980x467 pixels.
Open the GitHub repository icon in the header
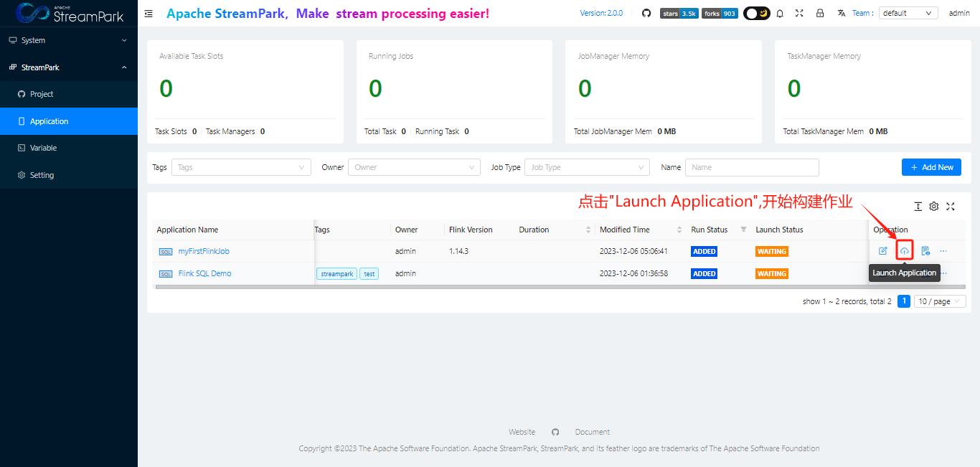646,12
